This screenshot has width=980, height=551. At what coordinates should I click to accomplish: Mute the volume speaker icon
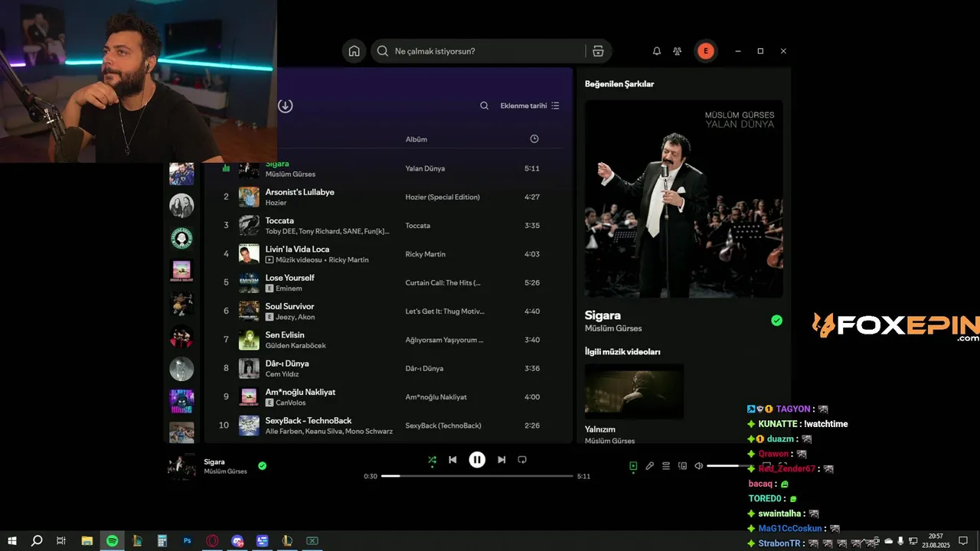pyautogui.click(x=698, y=465)
